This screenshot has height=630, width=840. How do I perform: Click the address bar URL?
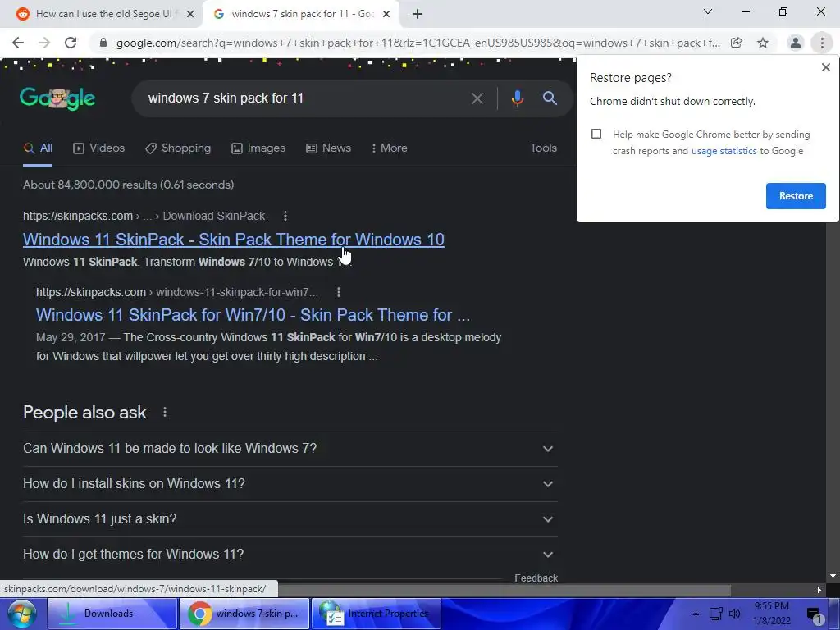[x=418, y=43]
